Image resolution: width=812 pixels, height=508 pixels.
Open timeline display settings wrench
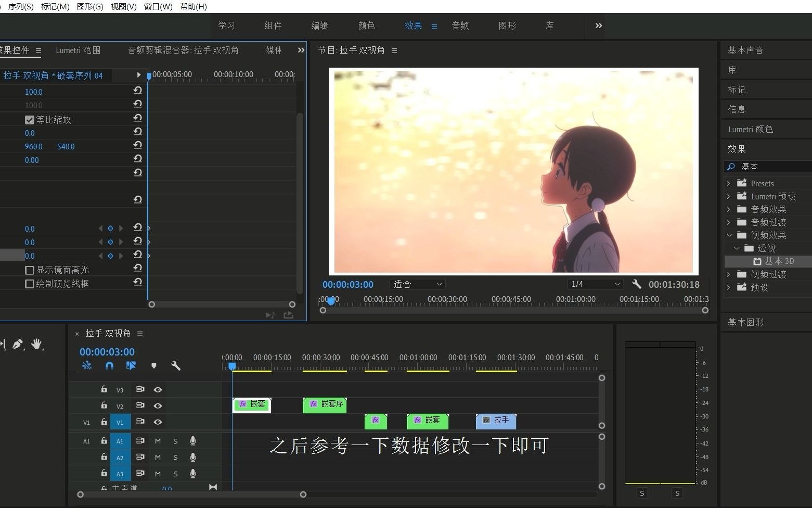pos(176,366)
